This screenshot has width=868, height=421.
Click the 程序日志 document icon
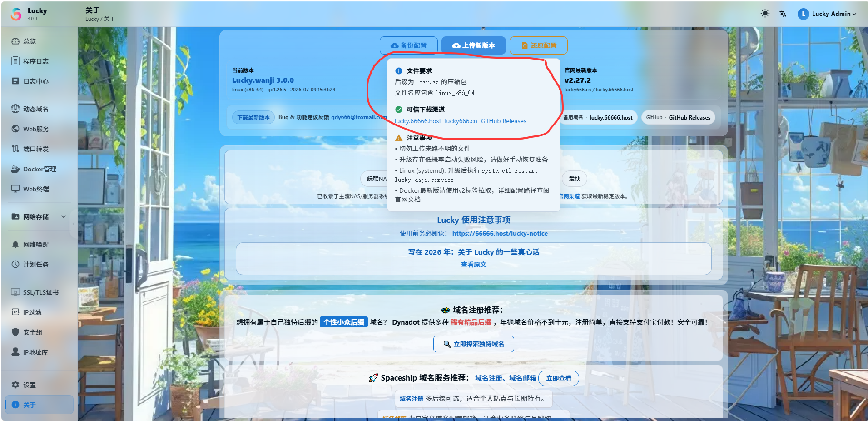15,61
